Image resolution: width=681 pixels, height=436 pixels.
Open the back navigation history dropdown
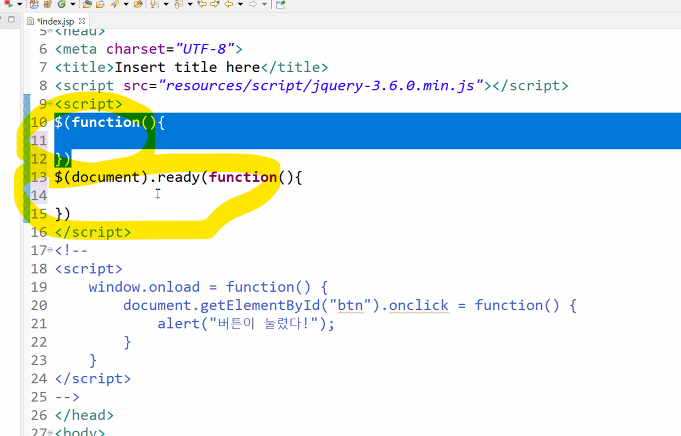click(x=240, y=4)
